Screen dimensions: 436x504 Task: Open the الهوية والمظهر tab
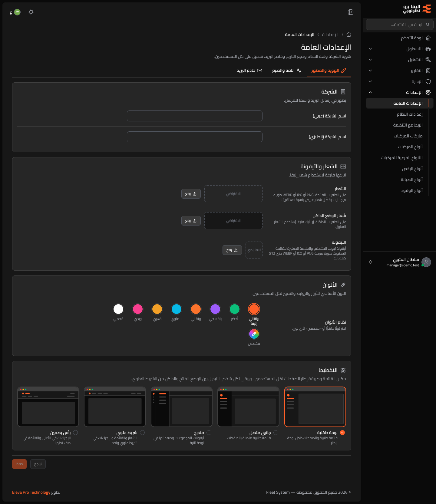coord(329,71)
